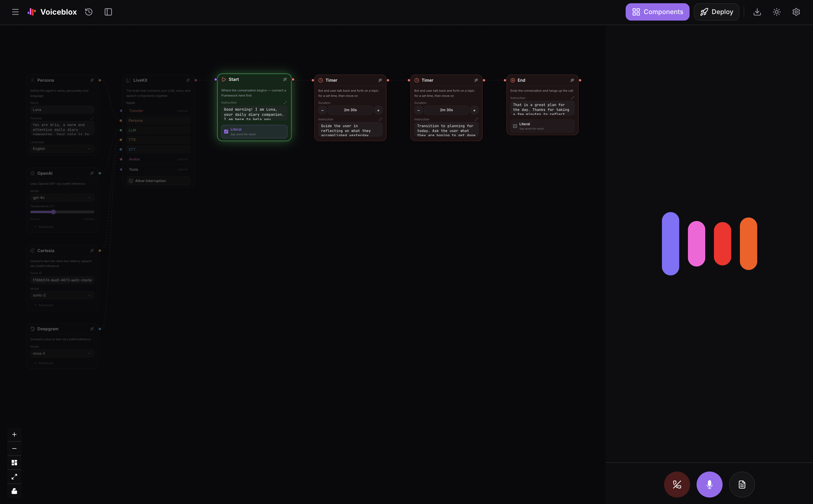
Task: Pin the Start node using its pin icon
Action: click(x=285, y=79)
